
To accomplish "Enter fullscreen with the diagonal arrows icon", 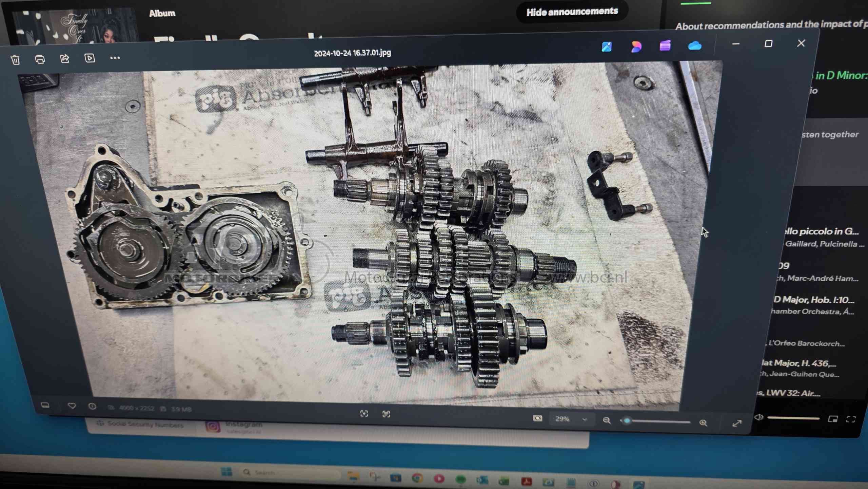I will 737,424.
